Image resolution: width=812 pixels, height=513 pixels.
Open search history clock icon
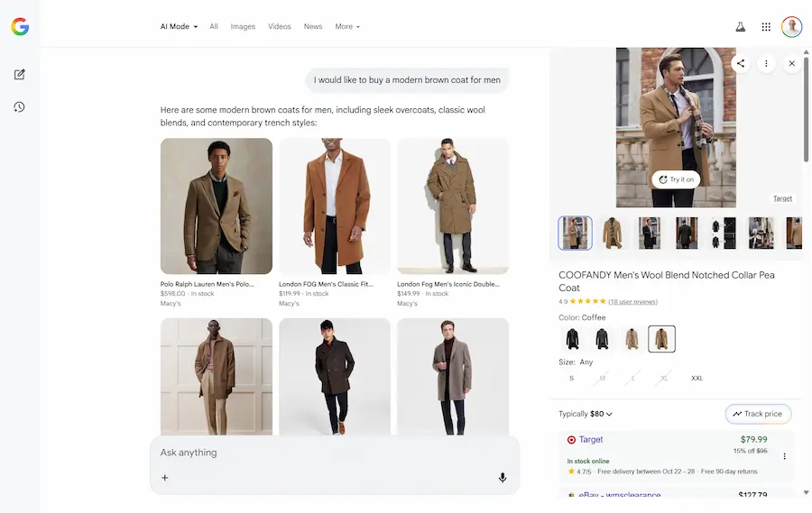[19, 107]
